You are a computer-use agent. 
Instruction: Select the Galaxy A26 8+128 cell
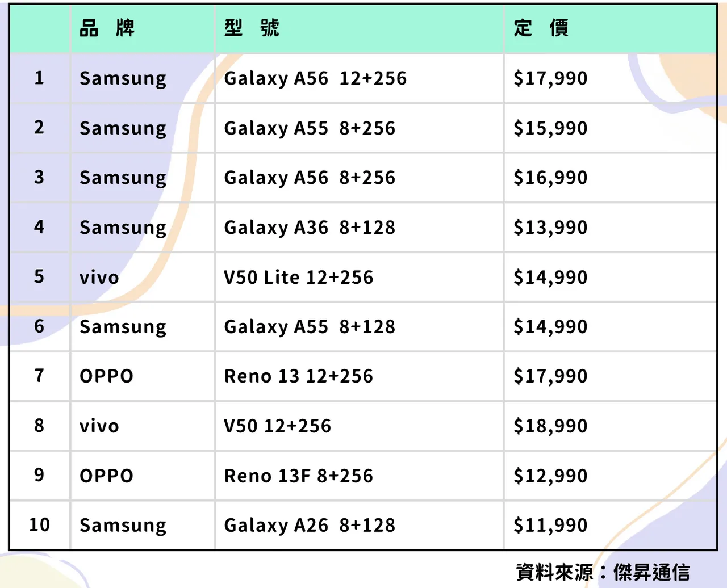click(x=310, y=526)
